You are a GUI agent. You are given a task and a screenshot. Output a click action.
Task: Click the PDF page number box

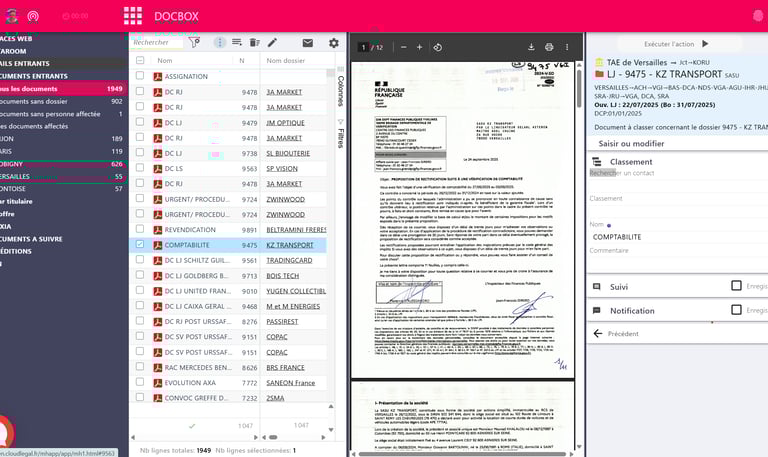363,47
